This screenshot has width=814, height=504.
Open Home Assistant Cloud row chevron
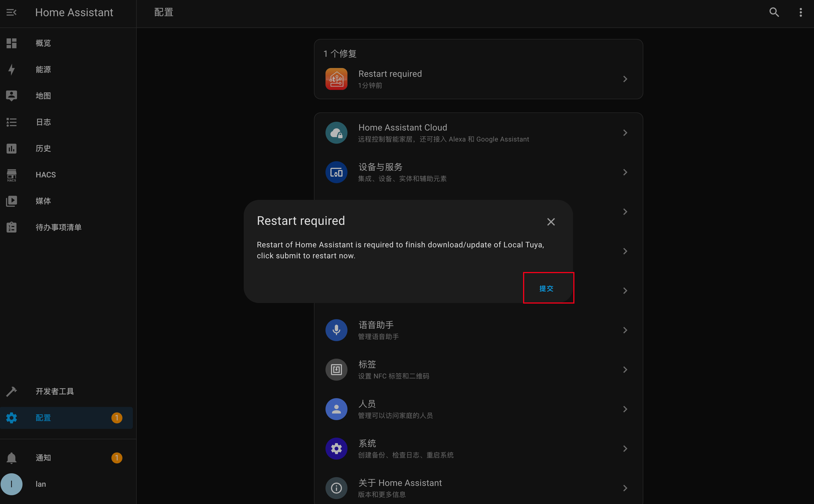[x=625, y=133]
